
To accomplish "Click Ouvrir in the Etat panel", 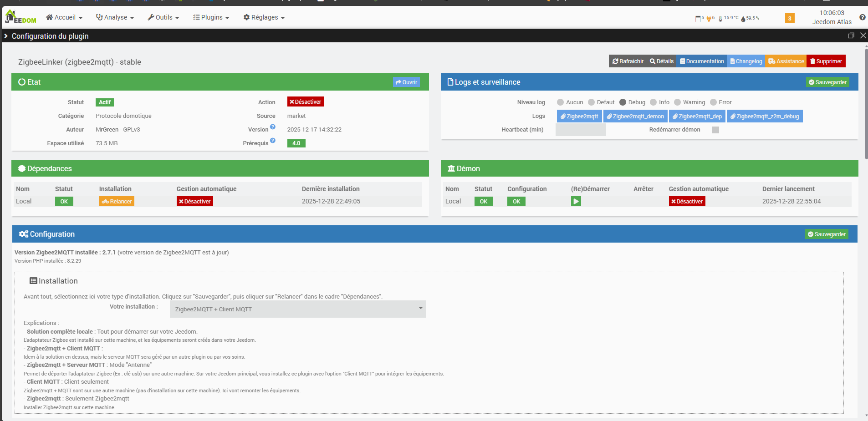I will (x=406, y=82).
